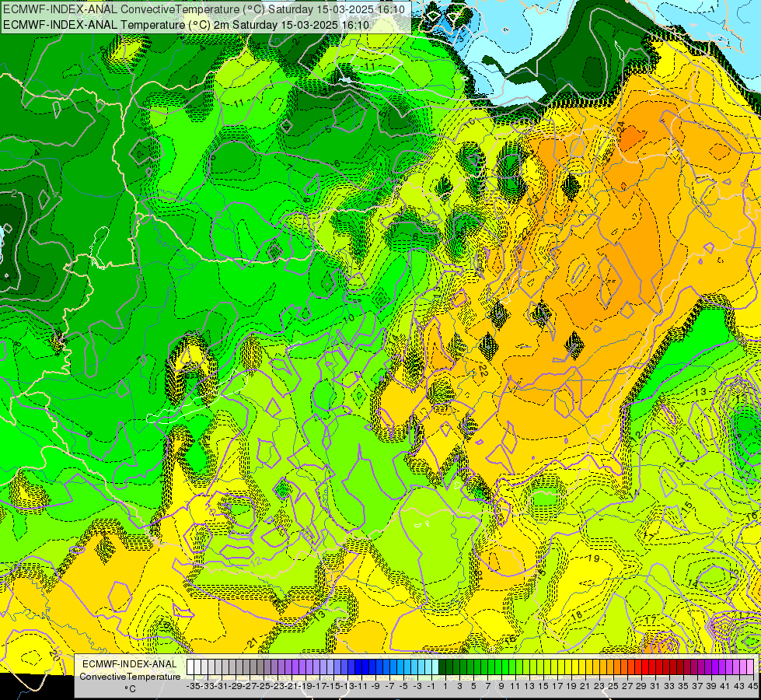Click the 45 value in the legend scale
Image resolution: width=761 pixels, height=700 pixels.
(x=752, y=686)
